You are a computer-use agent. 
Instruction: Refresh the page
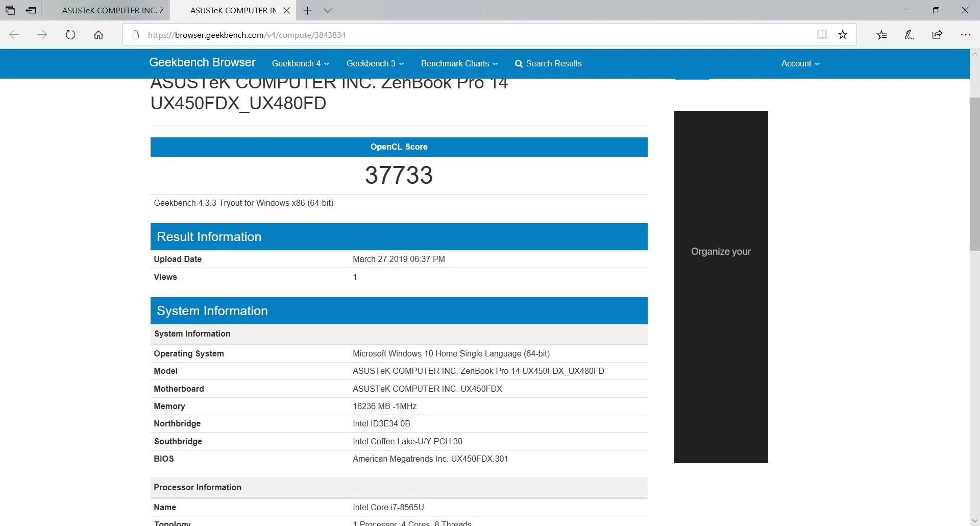pos(70,35)
